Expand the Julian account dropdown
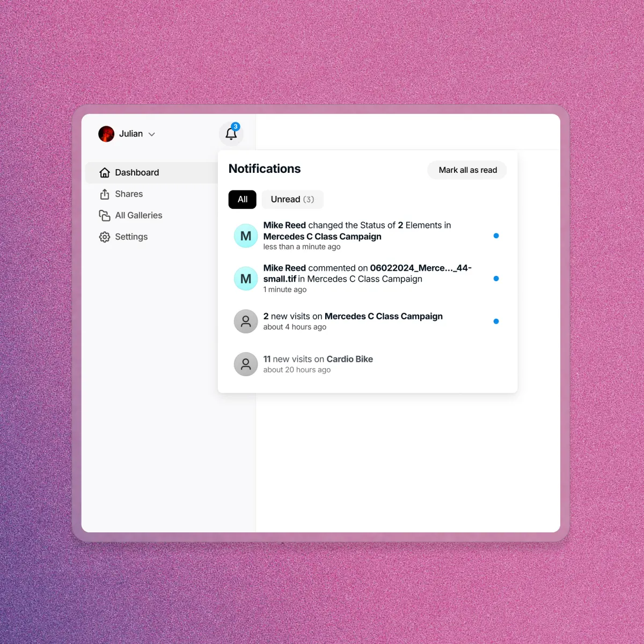The width and height of the screenshot is (644, 644). (x=151, y=134)
